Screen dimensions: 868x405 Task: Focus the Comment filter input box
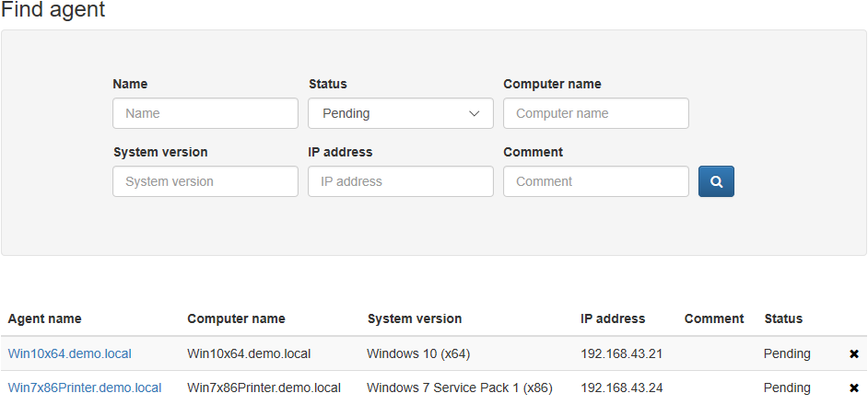pyautogui.click(x=596, y=181)
